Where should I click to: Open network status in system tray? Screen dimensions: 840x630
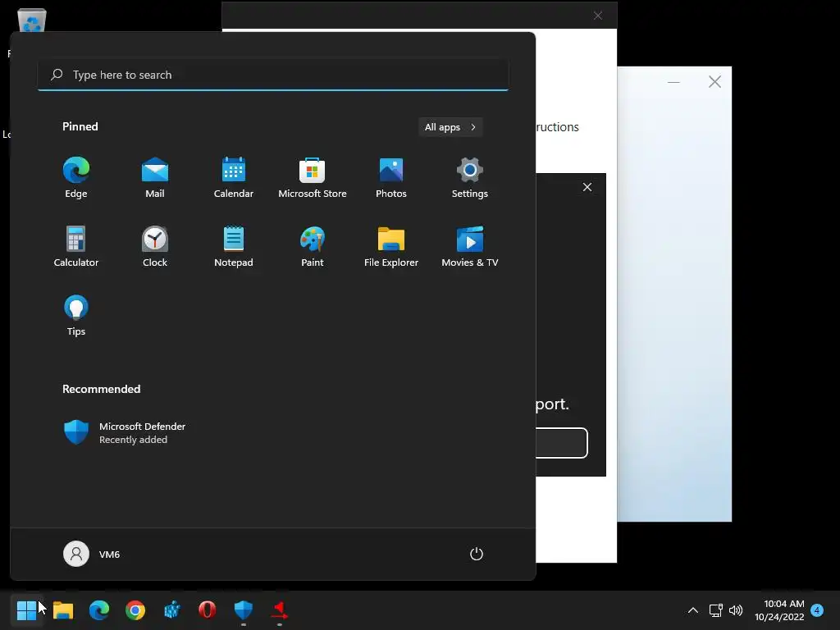pos(715,610)
